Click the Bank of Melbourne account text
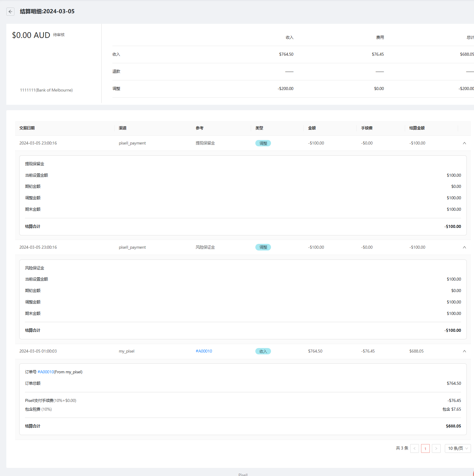474x476 pixels. click(x=46, y=90)
